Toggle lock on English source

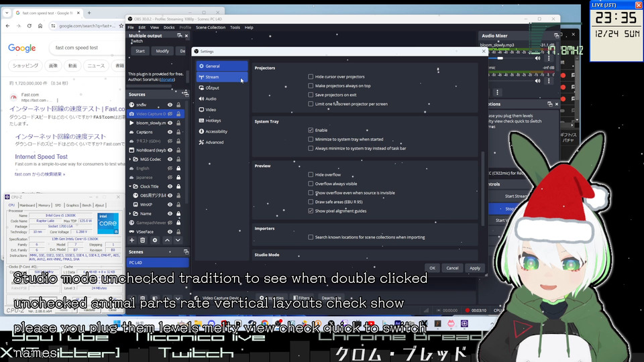(178, 168)
